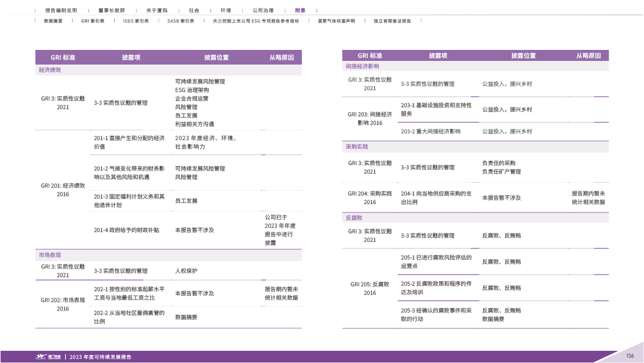Click the page number 136 in footer
This screenshot has height=363, width=644.
click(x=630, y=356)
